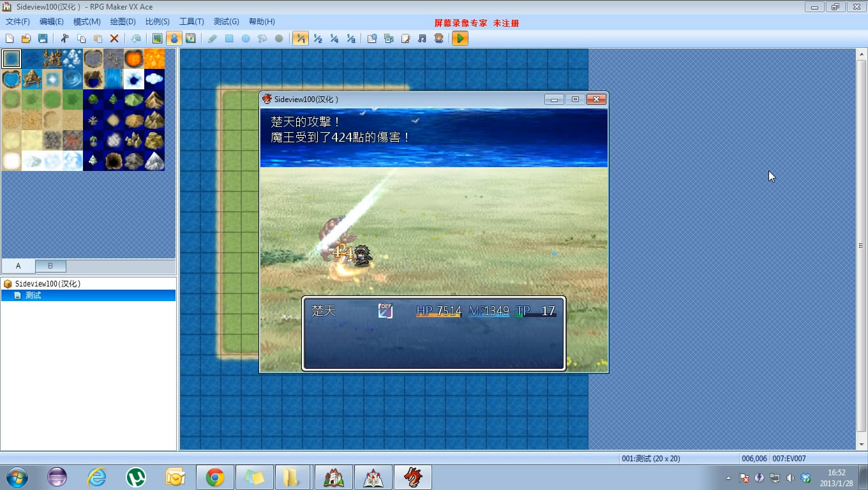Set map zoom scale to 1/1
868x490 pixels.
[301, 38]
